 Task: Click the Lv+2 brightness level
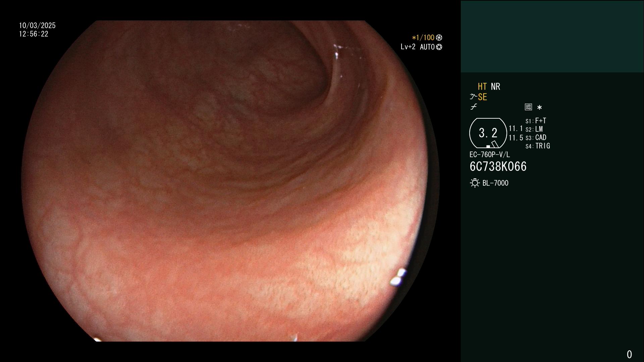[x=408, y=47]
